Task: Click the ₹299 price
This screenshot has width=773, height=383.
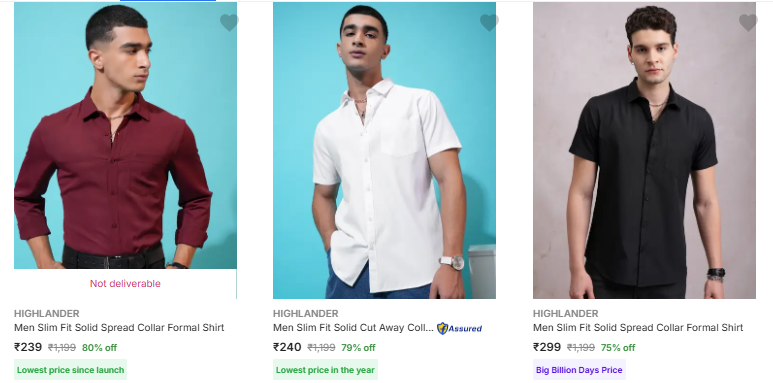Action: click(x=547, y=347)
